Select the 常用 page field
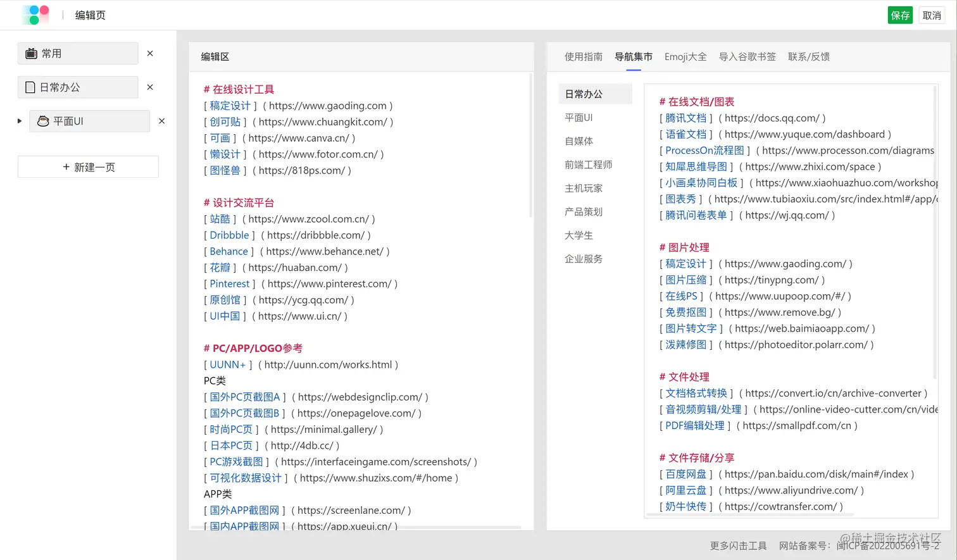957x560 pixels. click(x=78, y=54)
